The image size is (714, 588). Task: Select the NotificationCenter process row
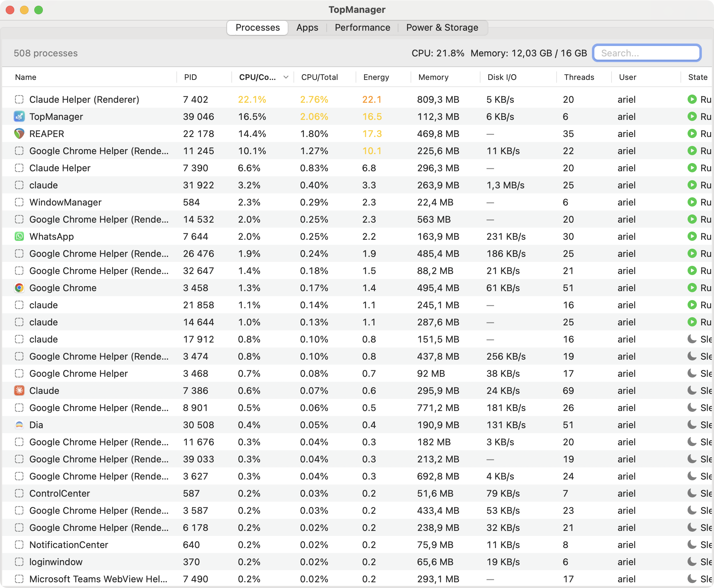click(357, 545)
